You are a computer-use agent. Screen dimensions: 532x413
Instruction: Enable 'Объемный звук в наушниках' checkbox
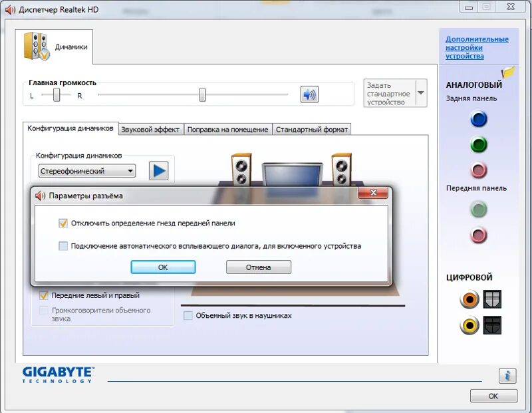pyautogui.click(x=188, y=316)
